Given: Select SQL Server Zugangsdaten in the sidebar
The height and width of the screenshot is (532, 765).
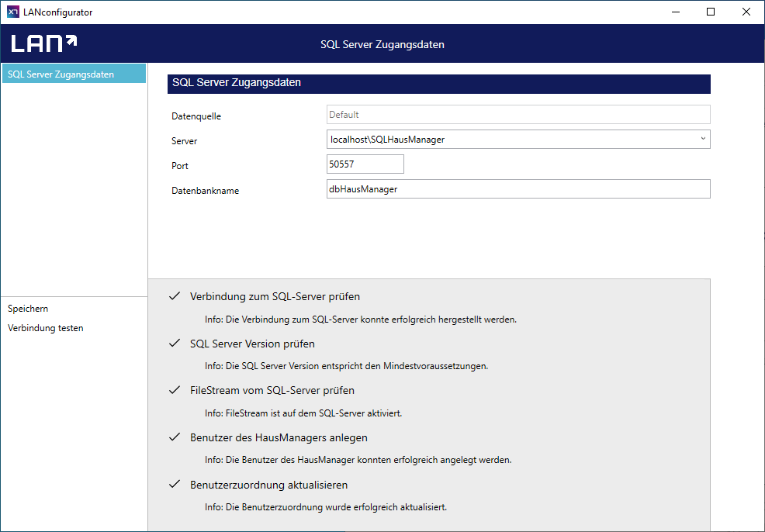Looking at the screenshot, I should click(73, 74).
